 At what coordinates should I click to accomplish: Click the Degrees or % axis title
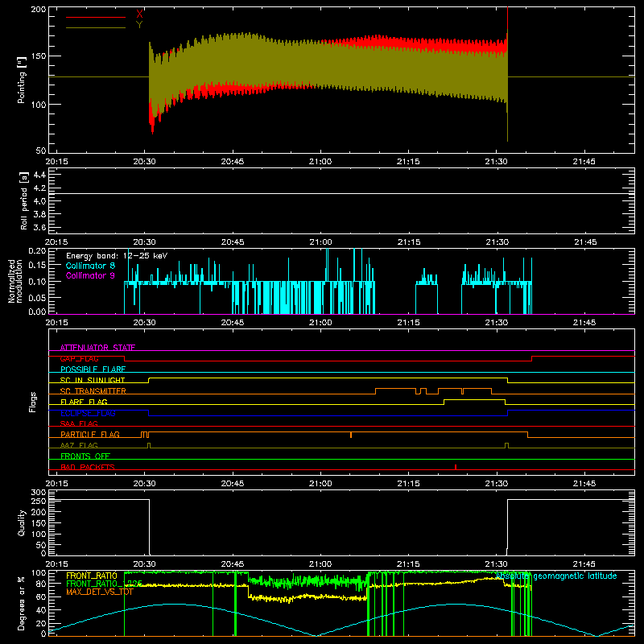coord(22,603)
